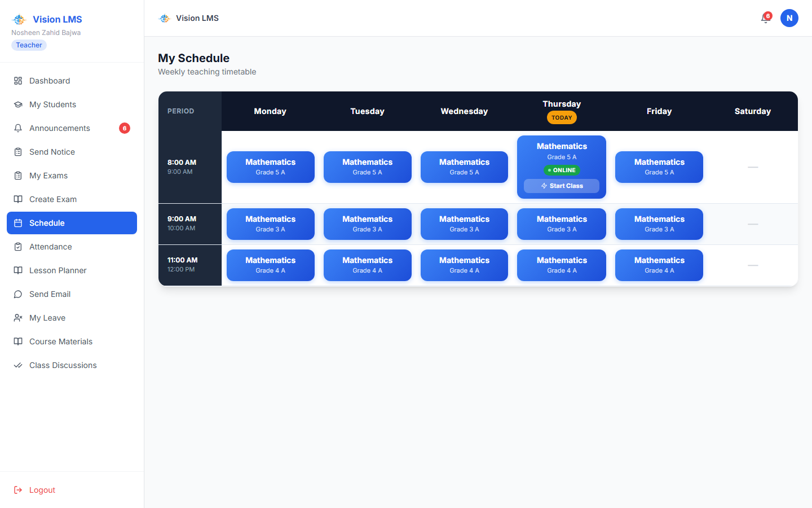Click the Send Email chat bubble icon
The height and width of the screenshot is (508, 812).
coord(18,294)
